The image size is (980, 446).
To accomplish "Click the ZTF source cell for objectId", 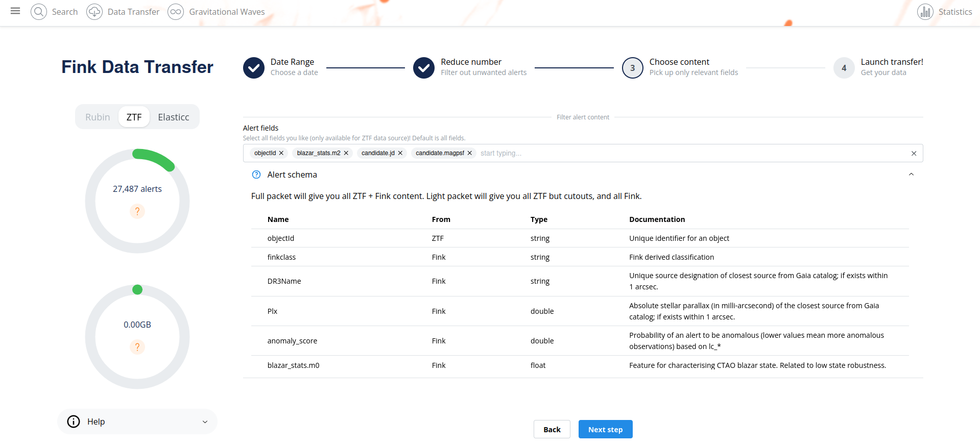I will point(438,238).
